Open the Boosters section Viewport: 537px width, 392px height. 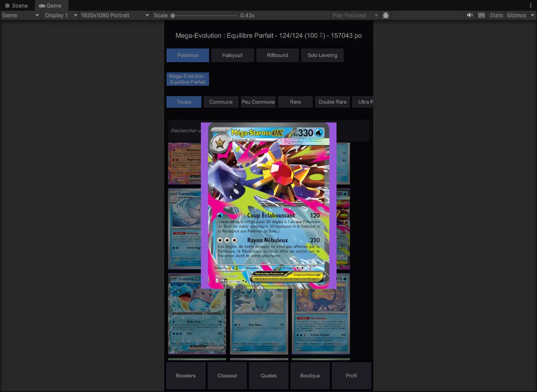186,375
